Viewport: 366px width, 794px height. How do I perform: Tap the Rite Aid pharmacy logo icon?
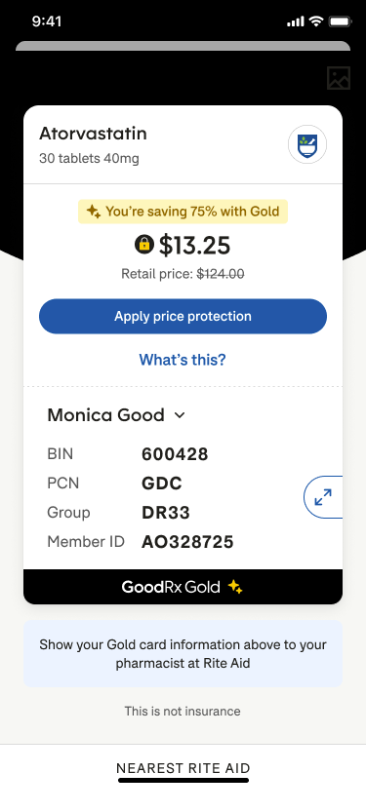coord(307,144)
